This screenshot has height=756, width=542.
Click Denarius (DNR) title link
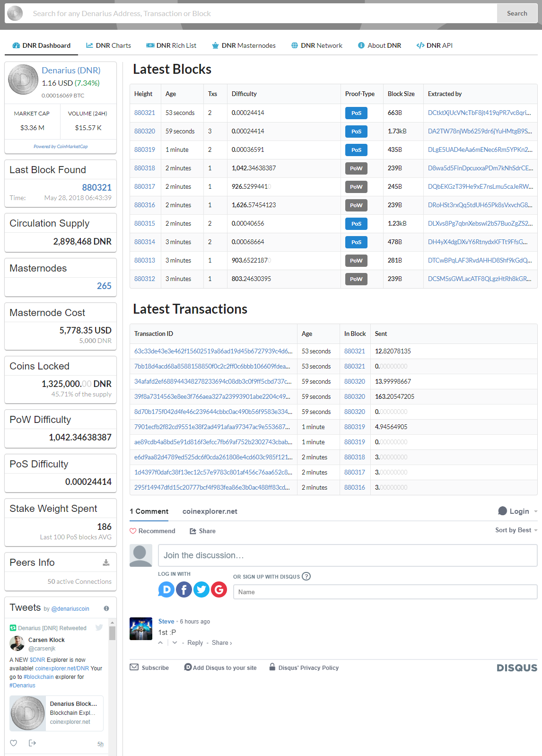pos(71,70)
